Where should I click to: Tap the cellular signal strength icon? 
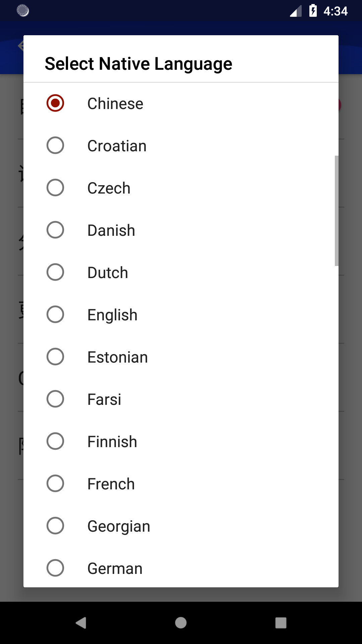[x=296, y=11]
